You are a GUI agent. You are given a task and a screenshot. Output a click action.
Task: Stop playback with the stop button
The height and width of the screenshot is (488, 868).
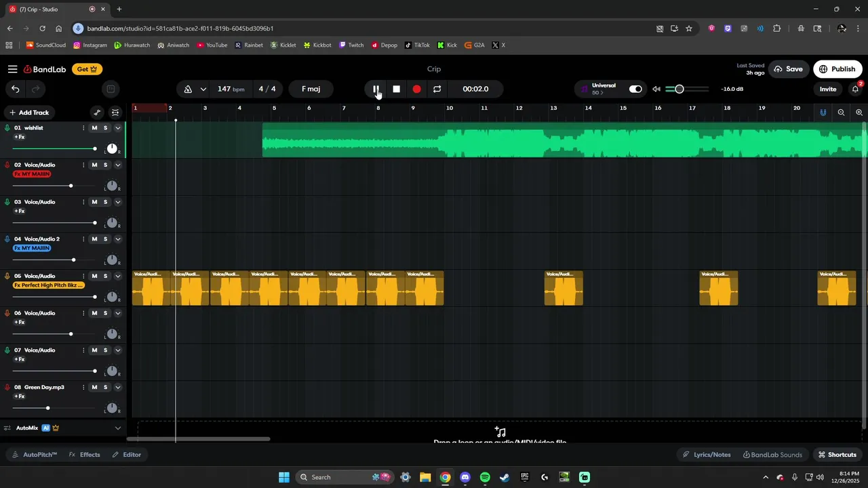(x=396, y=89)
